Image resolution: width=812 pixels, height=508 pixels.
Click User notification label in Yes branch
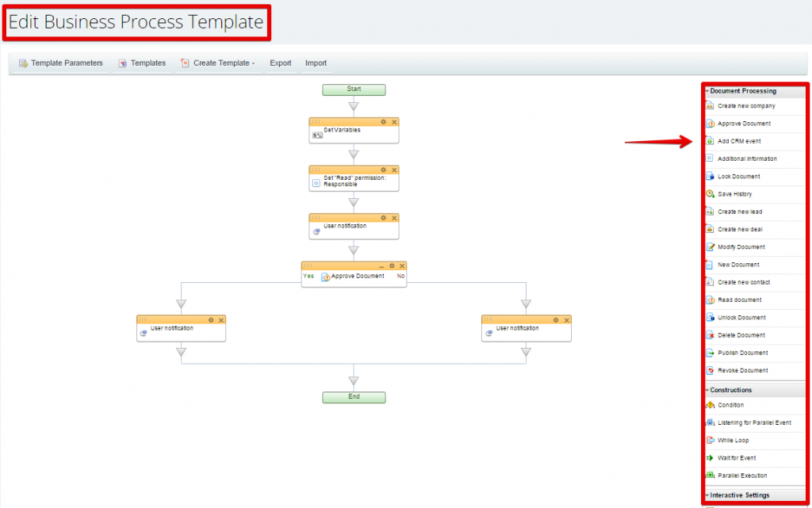coord(171,328)
